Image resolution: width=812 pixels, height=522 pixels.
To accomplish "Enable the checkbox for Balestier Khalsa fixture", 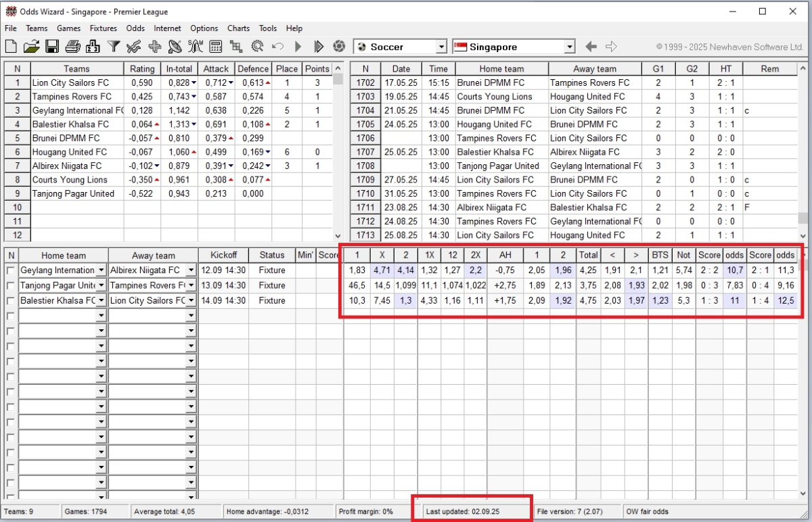I will [10, 301].
